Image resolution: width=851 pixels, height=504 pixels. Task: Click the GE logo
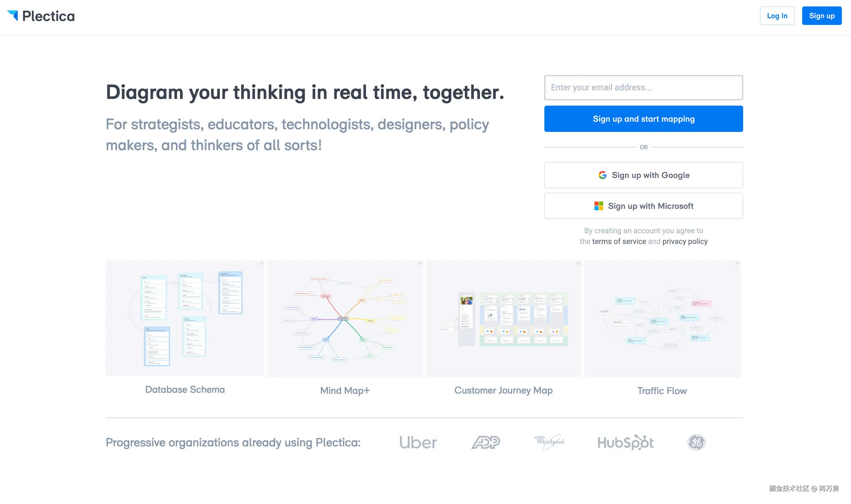(x=696, y=442)
